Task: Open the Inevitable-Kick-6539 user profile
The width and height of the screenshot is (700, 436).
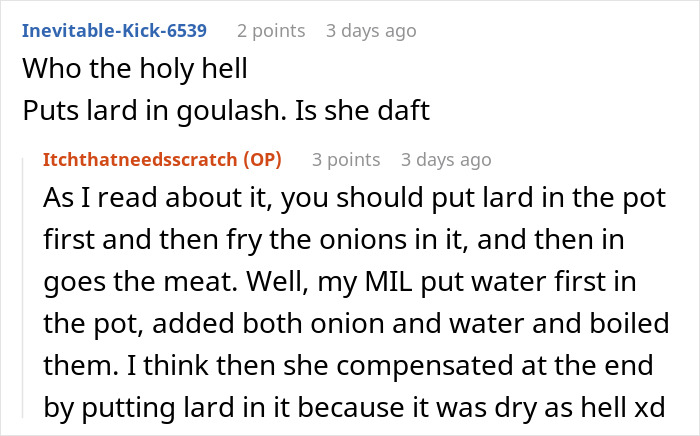Action: tap(114, 30)
